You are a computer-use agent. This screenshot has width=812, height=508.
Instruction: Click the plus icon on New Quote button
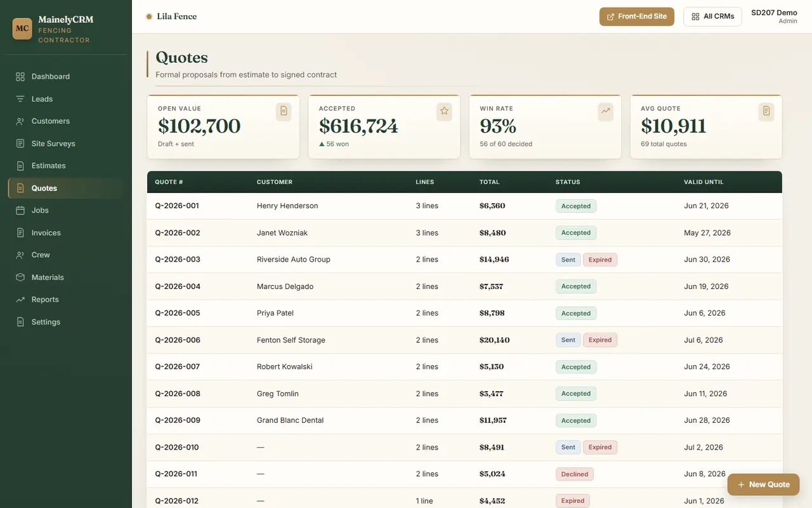(x=741, y=485)
